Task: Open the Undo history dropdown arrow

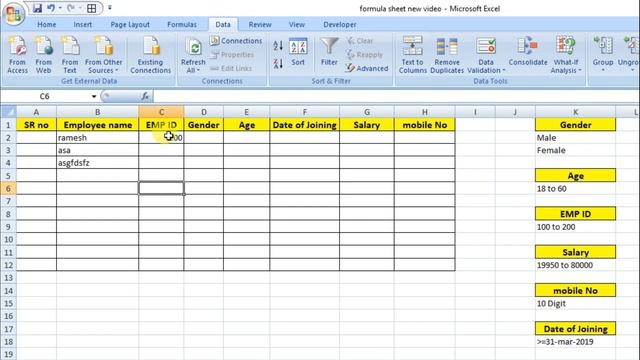Action: point(60,8)
